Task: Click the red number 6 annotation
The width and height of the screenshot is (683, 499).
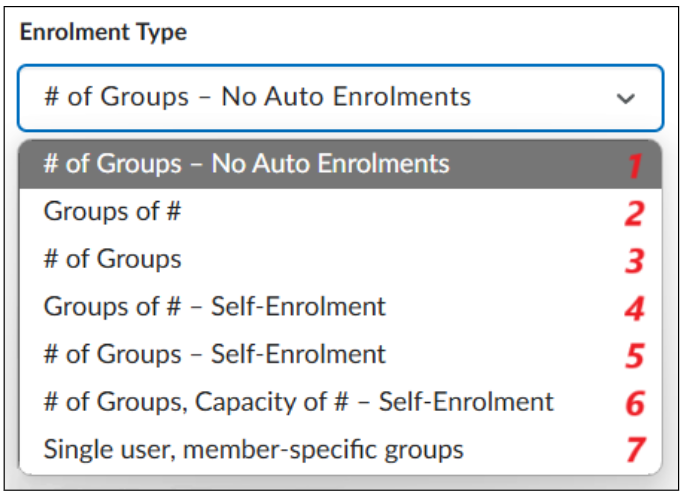Action: click(635, 403)
